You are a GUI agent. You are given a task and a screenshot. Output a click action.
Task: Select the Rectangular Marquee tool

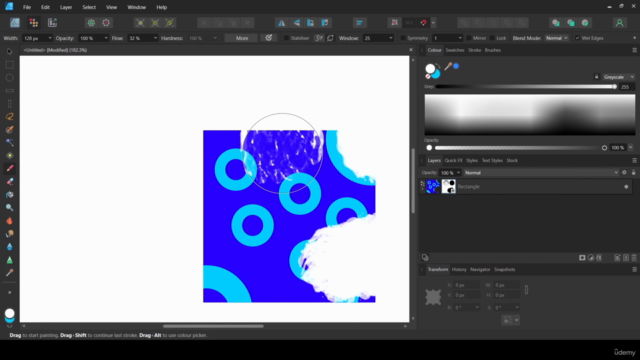point(9,64)
